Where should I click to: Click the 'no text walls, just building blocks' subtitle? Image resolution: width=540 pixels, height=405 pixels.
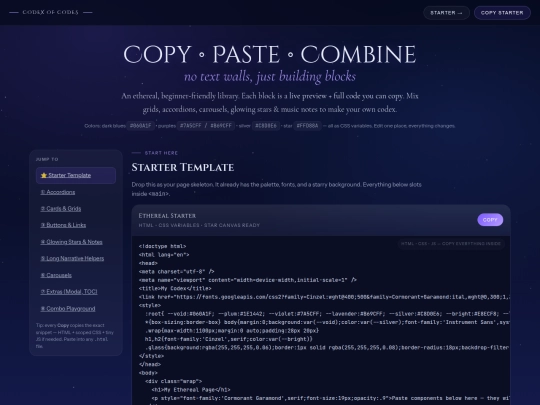(270, 76)
